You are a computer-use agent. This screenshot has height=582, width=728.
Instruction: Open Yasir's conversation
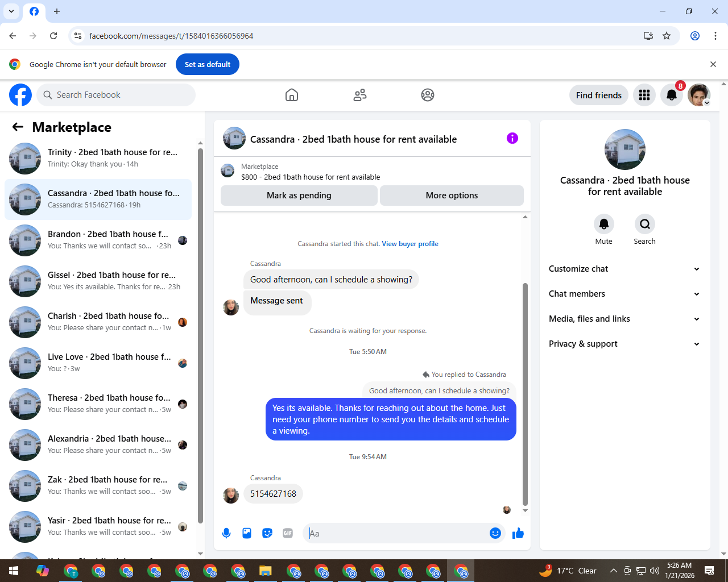98,527
